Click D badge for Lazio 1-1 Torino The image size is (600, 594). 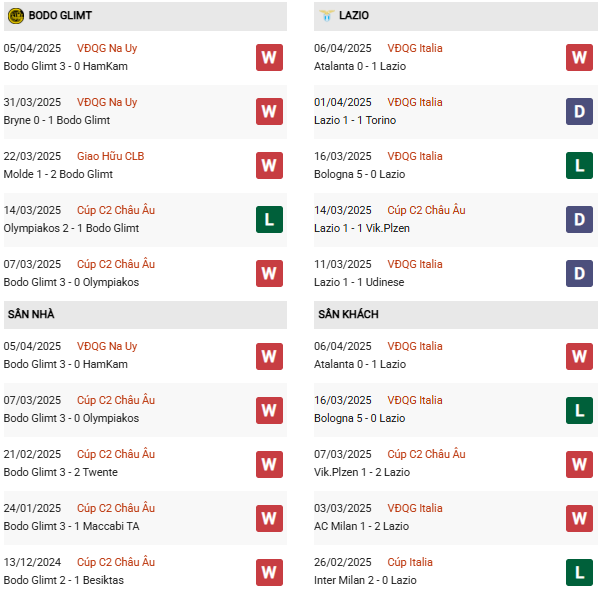(x=579, y=111)
